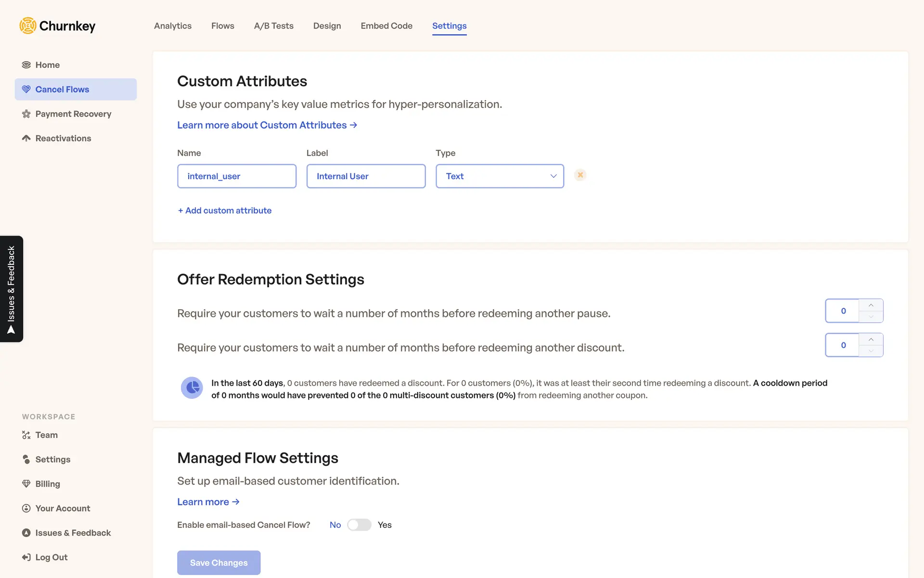Open the side Issues & Feedback tab
Screen dimensions: 924x578
(12, 289)
